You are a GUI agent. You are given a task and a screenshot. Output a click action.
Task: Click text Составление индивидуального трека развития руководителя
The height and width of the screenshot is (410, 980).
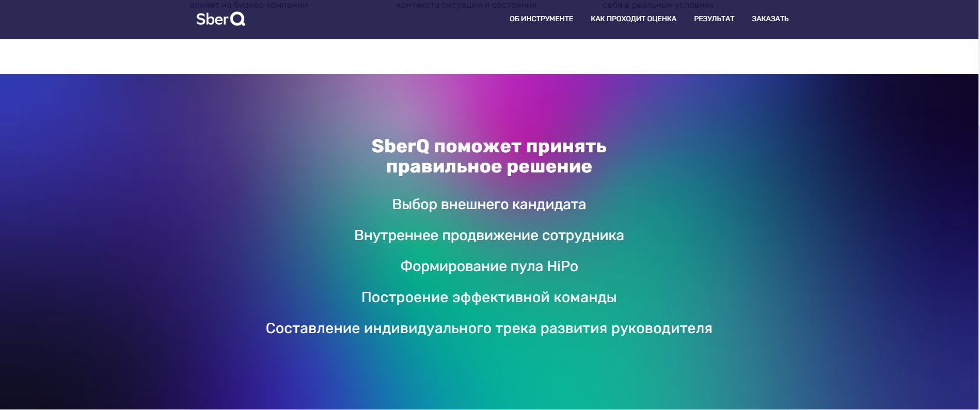489,328
